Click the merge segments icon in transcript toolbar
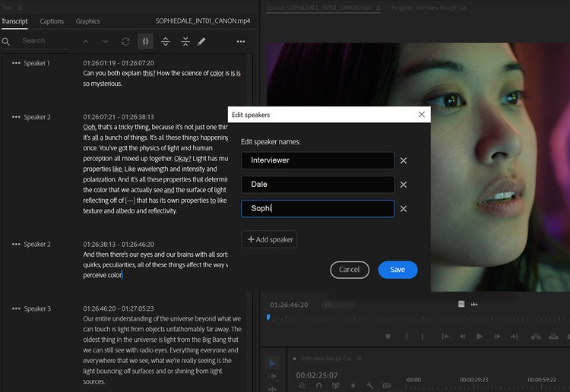 [185, 41]
